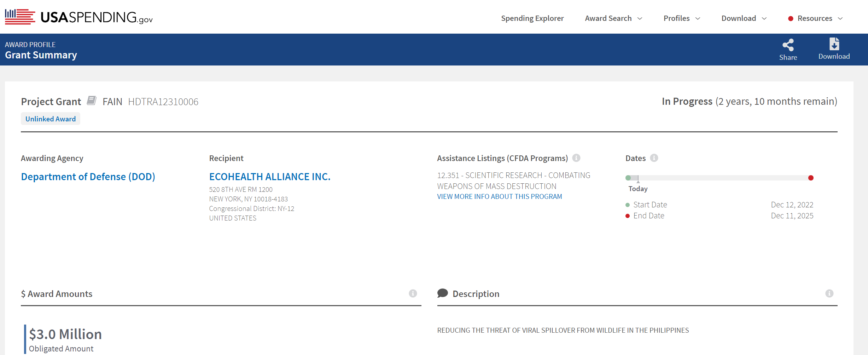
Task: Expand the Award Search dropdown chevron
Action: point(640,19)
